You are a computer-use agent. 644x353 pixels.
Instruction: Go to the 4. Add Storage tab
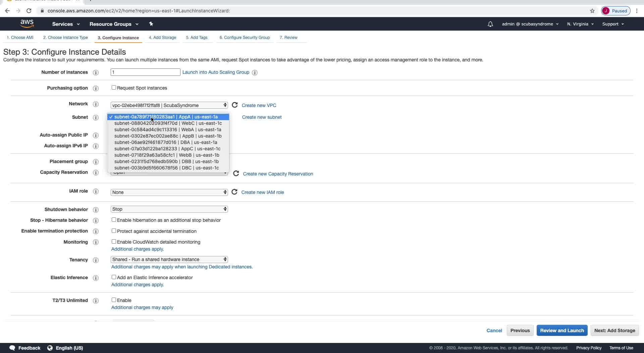tap(162, 38)
